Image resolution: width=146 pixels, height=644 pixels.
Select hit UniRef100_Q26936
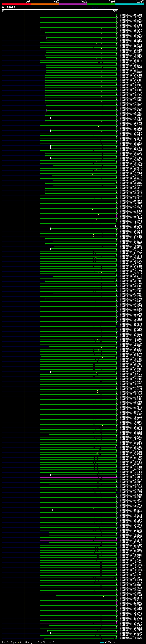[131, 530]
